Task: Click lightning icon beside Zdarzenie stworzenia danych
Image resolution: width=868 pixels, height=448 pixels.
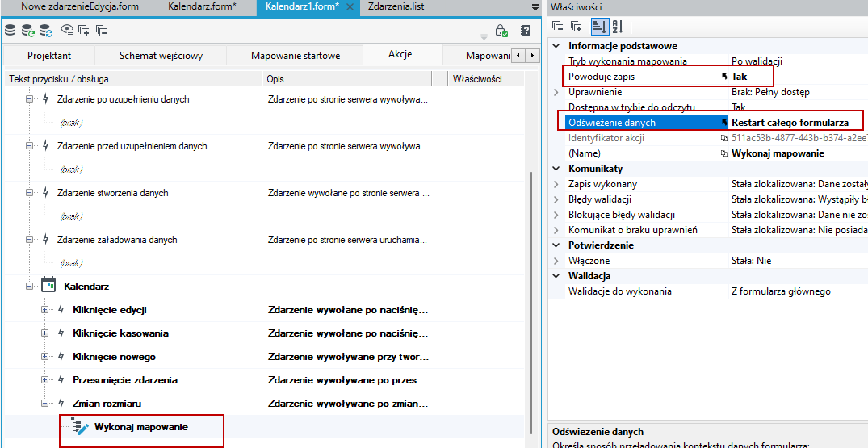Action: (46, 192)
